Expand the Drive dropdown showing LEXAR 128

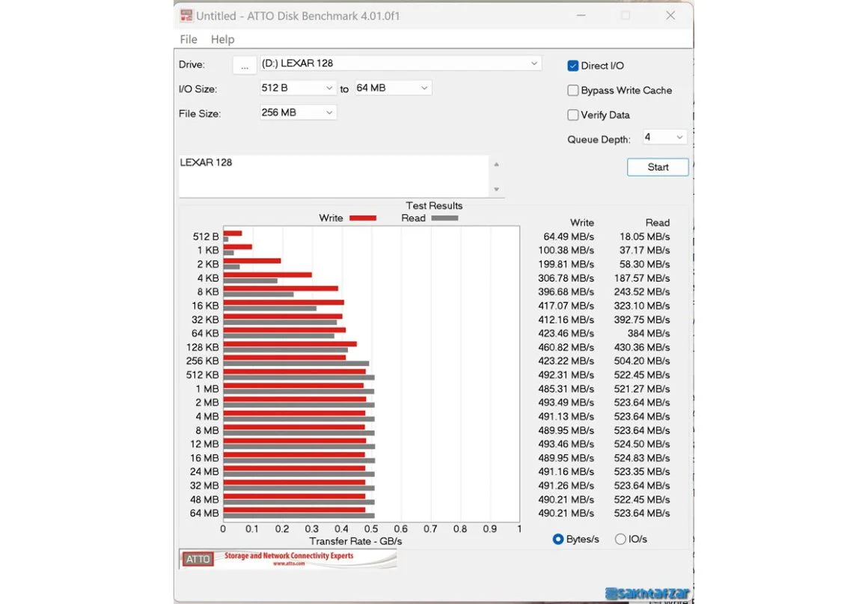point(400,64)
